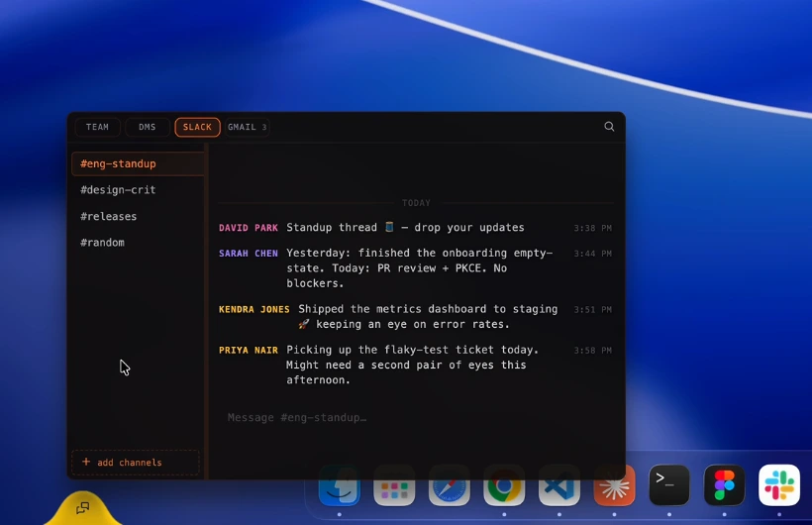Click the rocket emoji in Kendra's message

[x=304, y=324]
